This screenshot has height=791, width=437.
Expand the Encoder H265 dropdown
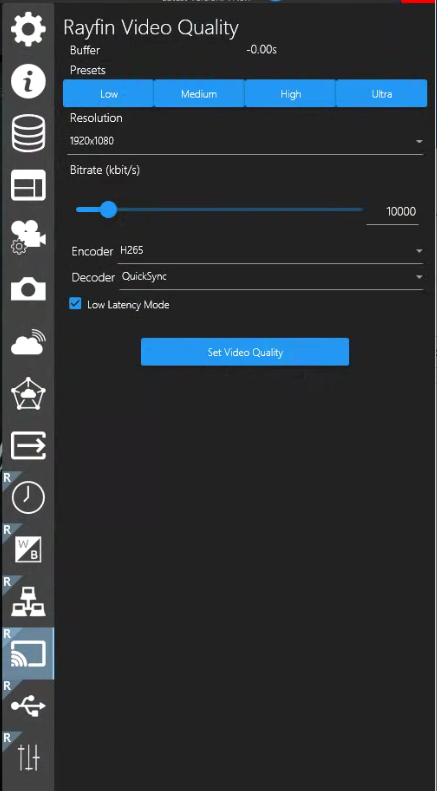(x=270, y=251)
